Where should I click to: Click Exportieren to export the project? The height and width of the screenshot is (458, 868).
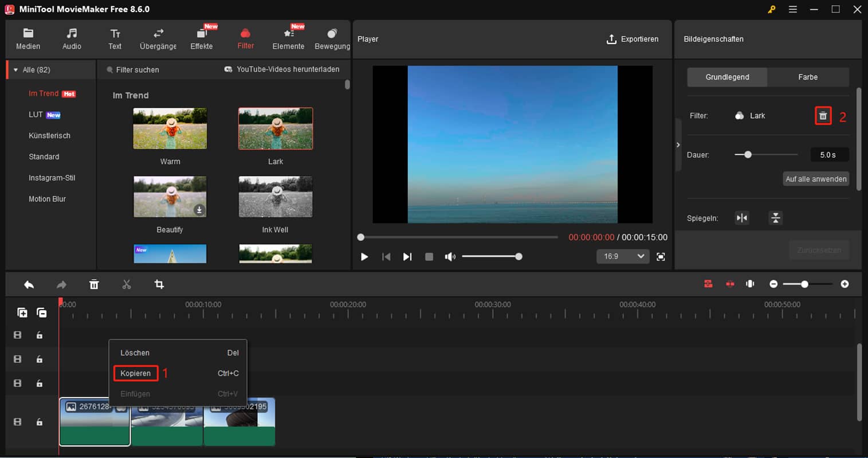633,39
